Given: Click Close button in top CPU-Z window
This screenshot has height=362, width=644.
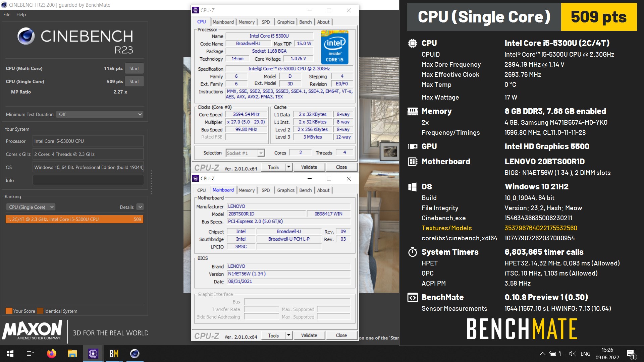Looking at the screenshot, I should click(341, 167).
